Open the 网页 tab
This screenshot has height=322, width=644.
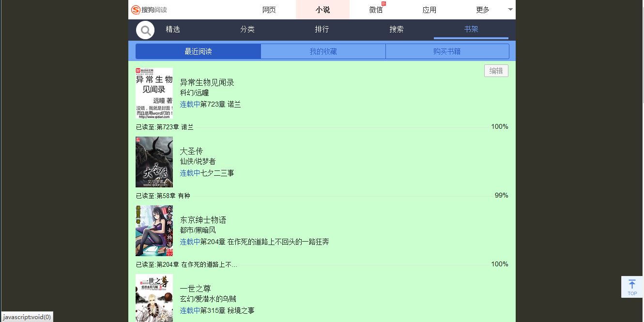pyautogui.click(x=269, y=10)
